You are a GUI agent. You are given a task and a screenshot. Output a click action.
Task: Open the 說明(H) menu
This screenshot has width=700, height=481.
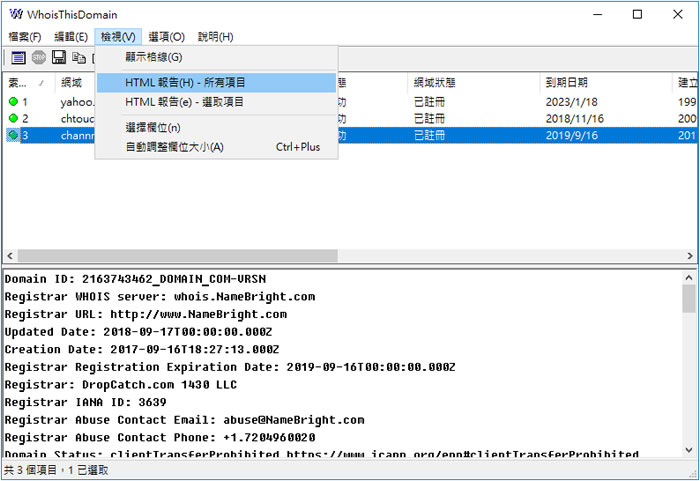click(x=216, y=37)
